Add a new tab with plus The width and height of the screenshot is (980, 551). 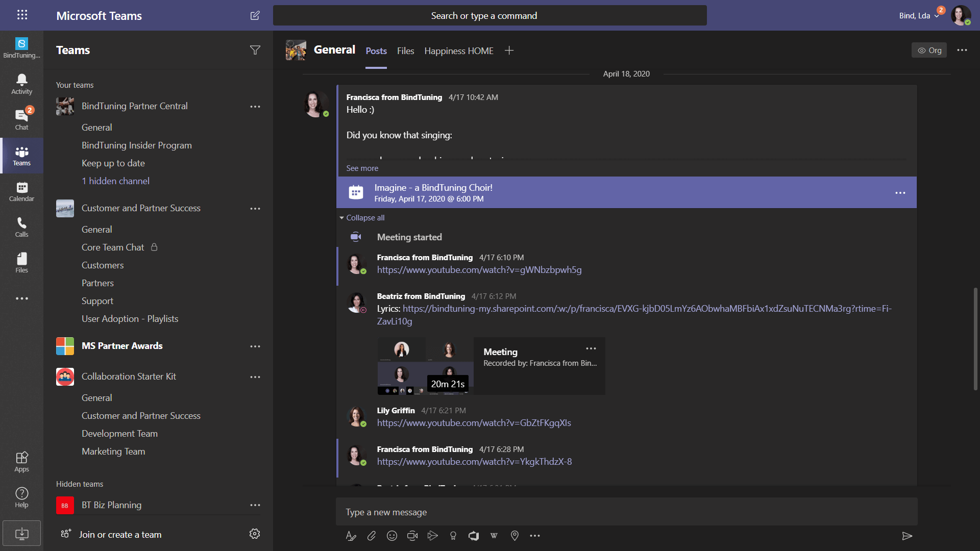pyautogui.click(x=508, y=50)
